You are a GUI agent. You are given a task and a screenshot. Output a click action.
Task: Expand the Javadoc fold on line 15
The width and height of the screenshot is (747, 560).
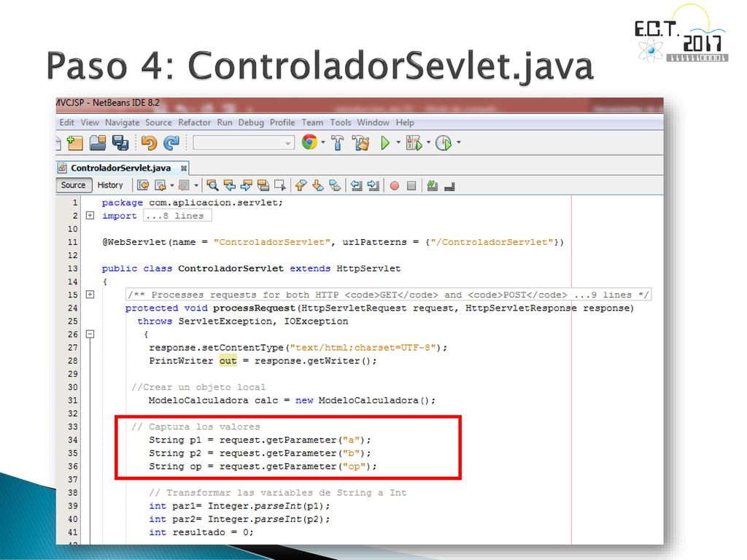click(x=90, y=295)
